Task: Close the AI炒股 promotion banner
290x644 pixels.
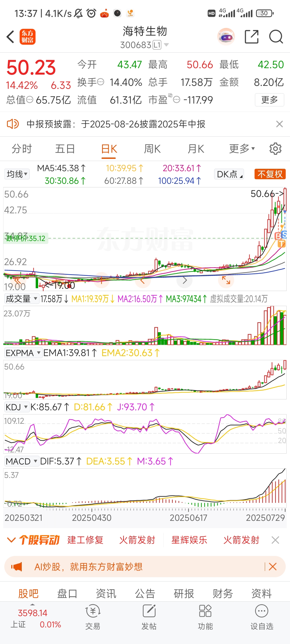Action: pyautogui.click(x=273, y=567)
